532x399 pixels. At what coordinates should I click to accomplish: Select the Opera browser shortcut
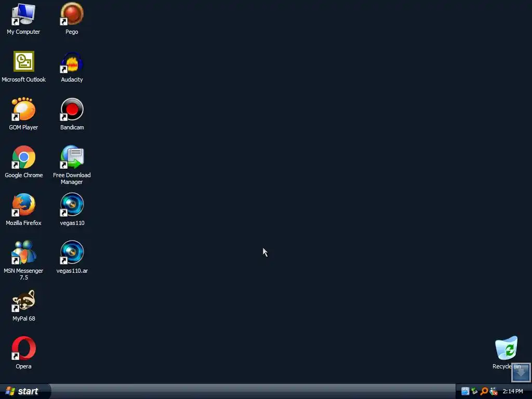point(24,348)
